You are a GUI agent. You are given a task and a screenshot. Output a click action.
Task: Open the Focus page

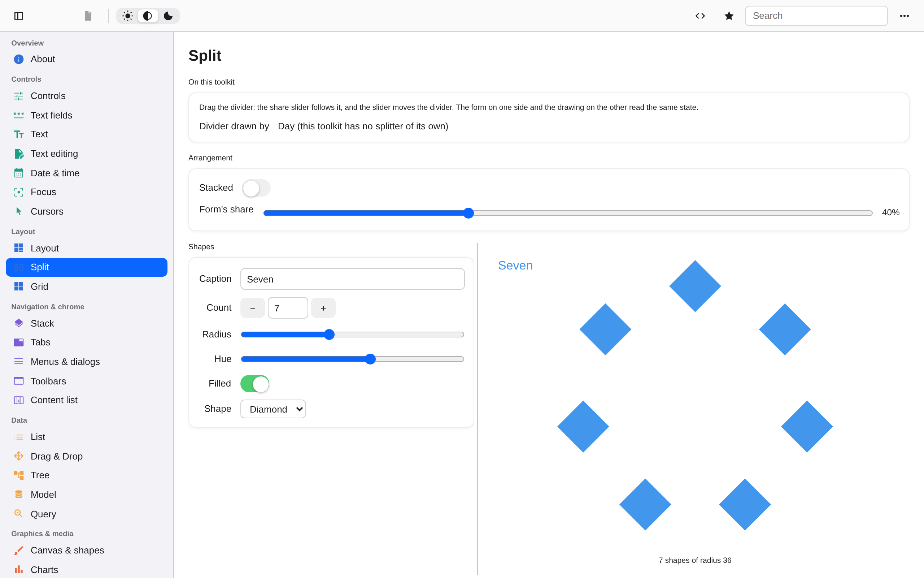coord(87,192)
